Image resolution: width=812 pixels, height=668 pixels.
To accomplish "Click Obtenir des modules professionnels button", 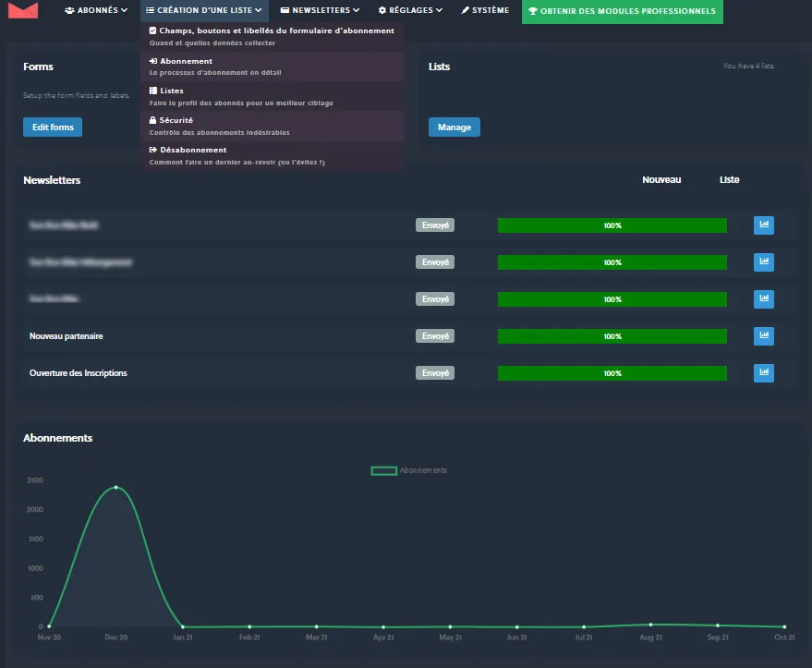I will coord(622,11).
